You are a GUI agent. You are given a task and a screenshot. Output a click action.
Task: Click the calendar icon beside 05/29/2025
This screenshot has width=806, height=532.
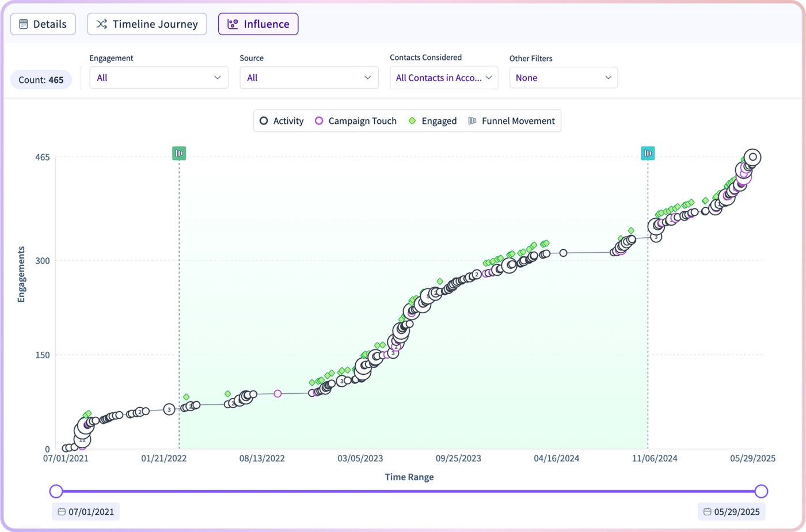coord(707,512)
